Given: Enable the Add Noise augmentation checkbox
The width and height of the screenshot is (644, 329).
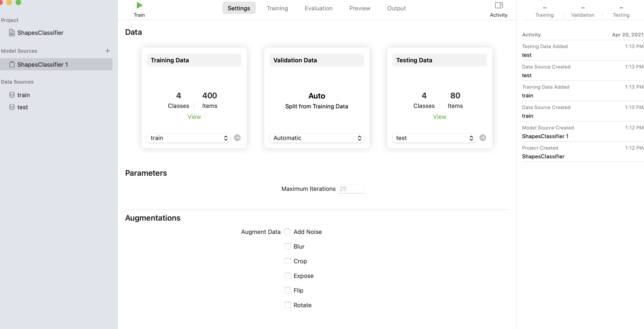Looking at the screenshot, I should [287, 232].
